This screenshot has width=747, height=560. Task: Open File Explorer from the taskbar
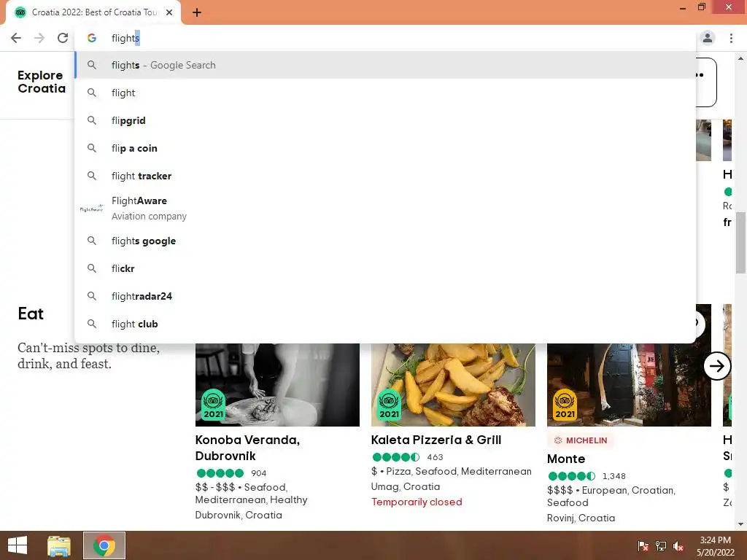pos(59,545)
